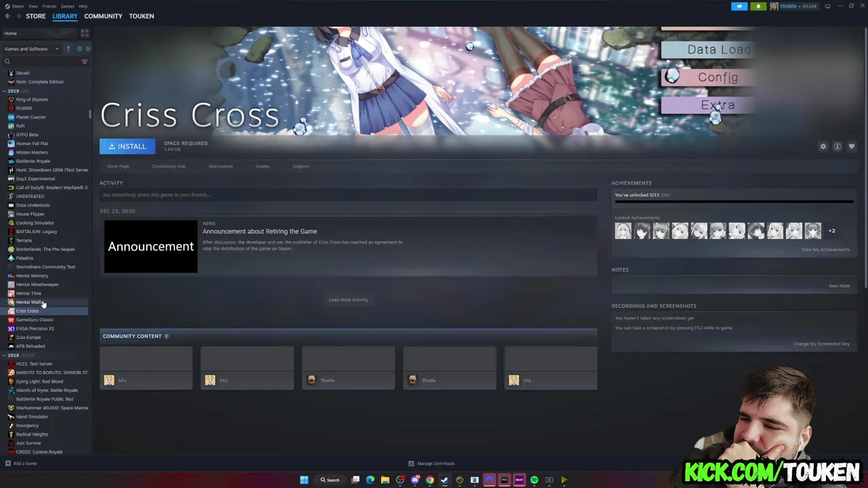Open Community Content help question mark
This screenshot has width=868, height=488.
(x=166, y=336)
